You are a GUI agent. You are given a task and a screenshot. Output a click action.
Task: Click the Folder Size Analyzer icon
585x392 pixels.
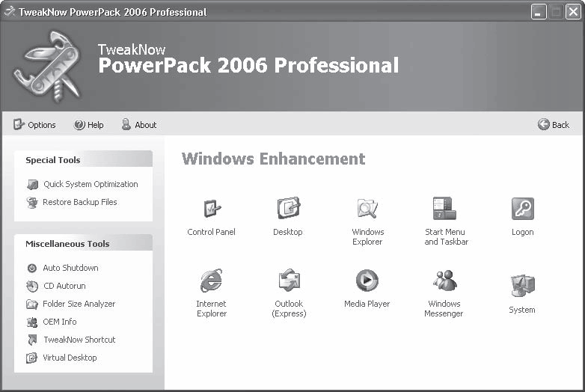(x=32, y=304)
